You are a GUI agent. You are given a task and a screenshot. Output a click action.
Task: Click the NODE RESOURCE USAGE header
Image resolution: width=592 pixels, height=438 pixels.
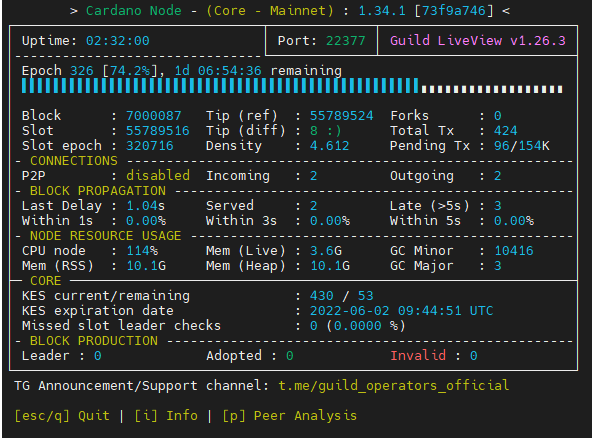(106, 236)
